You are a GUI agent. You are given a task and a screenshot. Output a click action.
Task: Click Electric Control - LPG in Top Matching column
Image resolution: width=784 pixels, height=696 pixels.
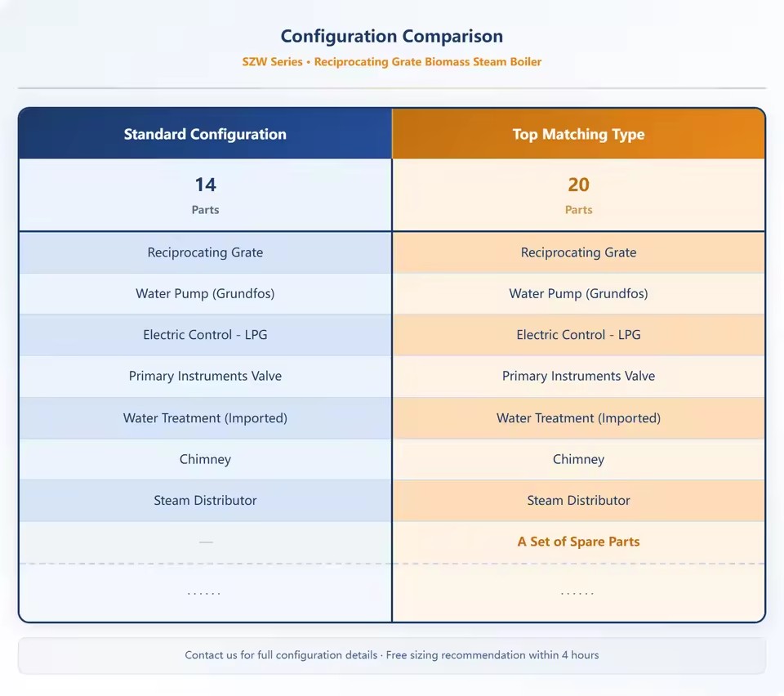click(x=578, y=335)
